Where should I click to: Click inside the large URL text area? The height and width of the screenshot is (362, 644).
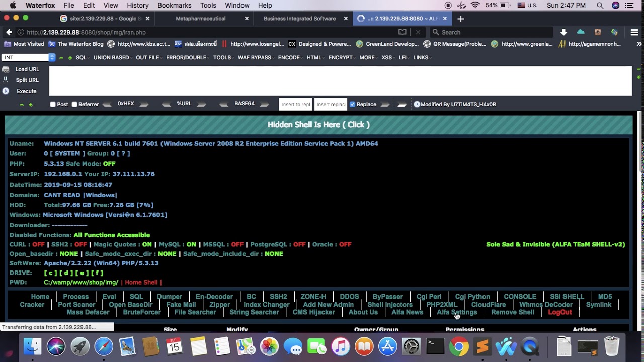340,80
